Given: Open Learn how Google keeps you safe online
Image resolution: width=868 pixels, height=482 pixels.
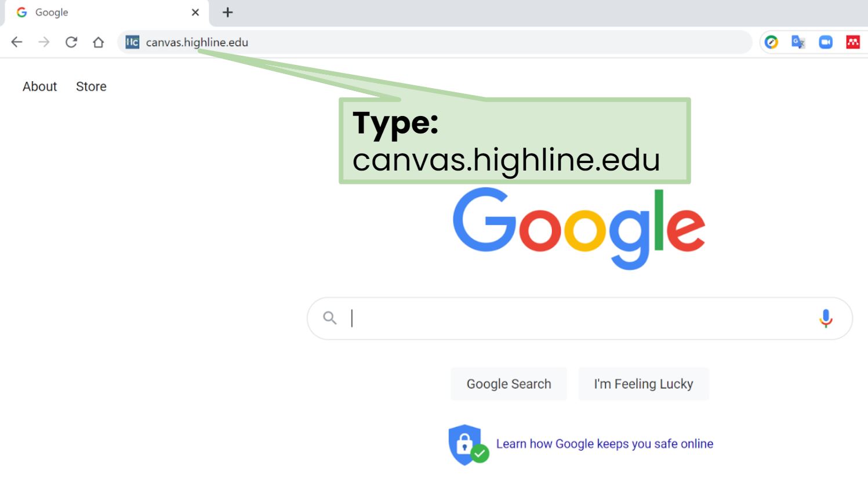Looking at the screenshot, I should click(605, 444).
